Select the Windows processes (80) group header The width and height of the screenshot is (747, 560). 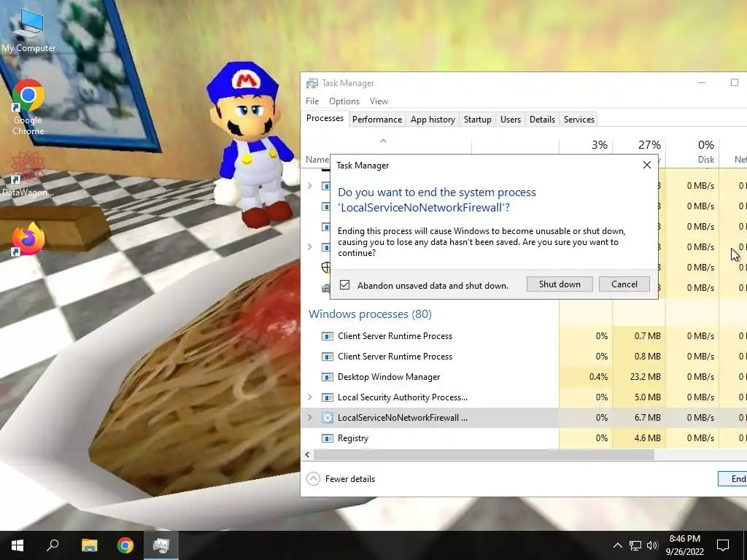coord(370,314)
